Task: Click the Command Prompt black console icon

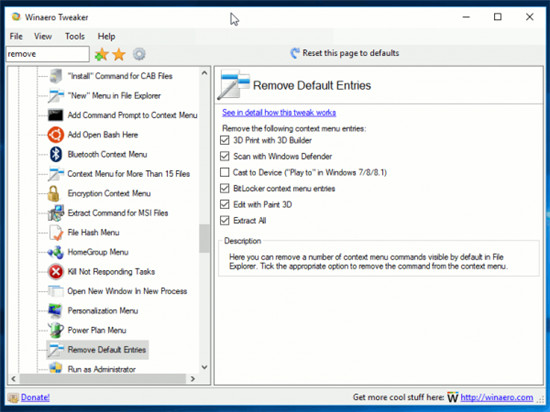Action: 56,115
